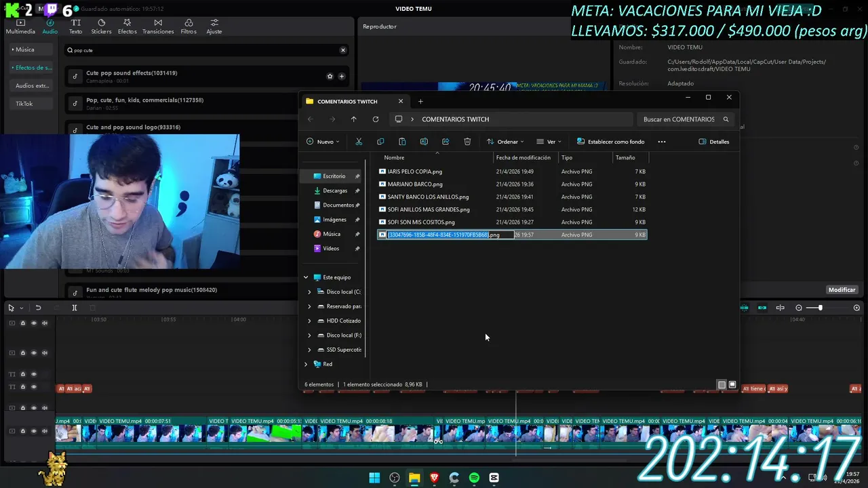868x488 pixels.
Task: Click the Cut scissors icon in Explorer
Action: (359, 142)
